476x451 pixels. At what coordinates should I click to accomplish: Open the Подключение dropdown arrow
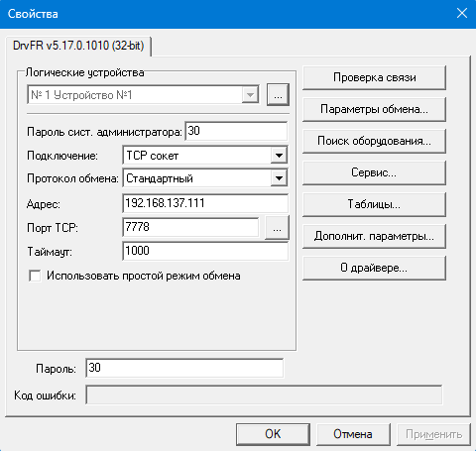[x=279, y=155]
